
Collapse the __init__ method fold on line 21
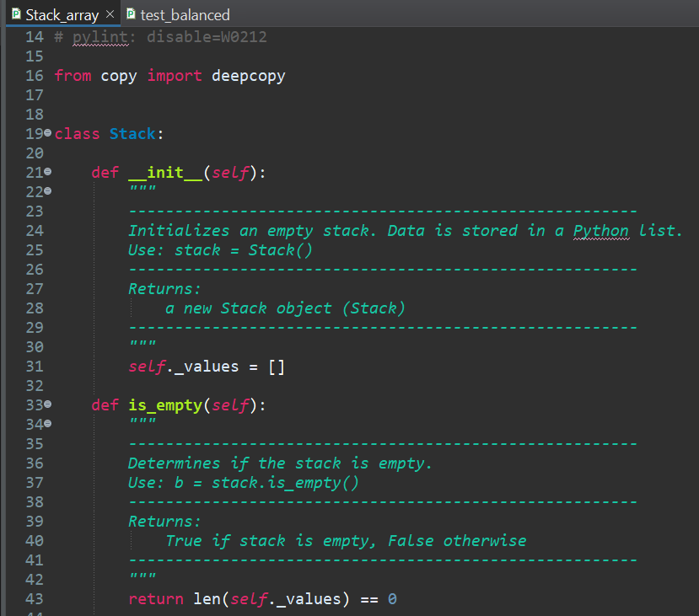[x=48, y=171]
